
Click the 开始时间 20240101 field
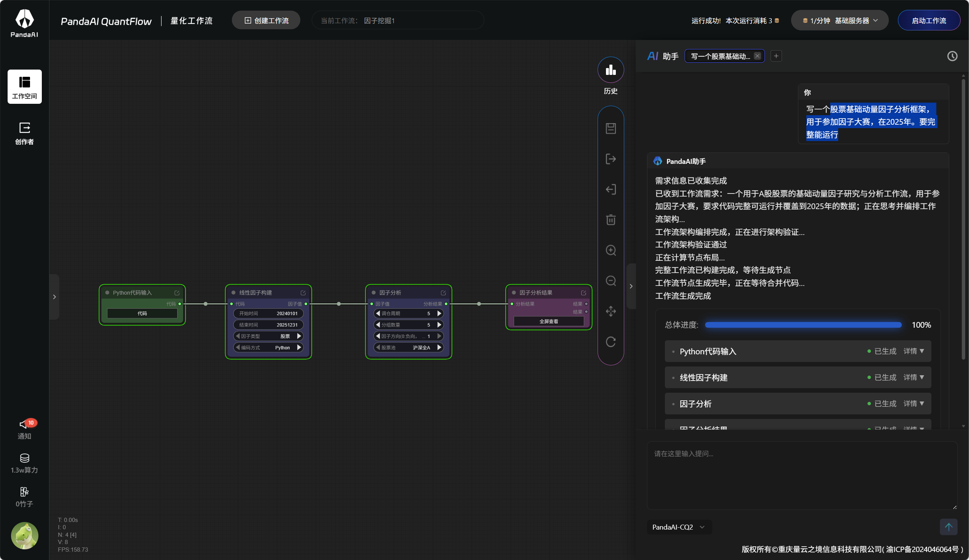pyautogui.click(x=268, y=314)
